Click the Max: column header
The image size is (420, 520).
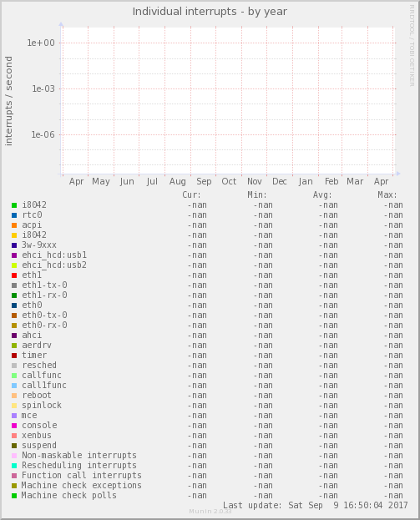pos(387,194)
